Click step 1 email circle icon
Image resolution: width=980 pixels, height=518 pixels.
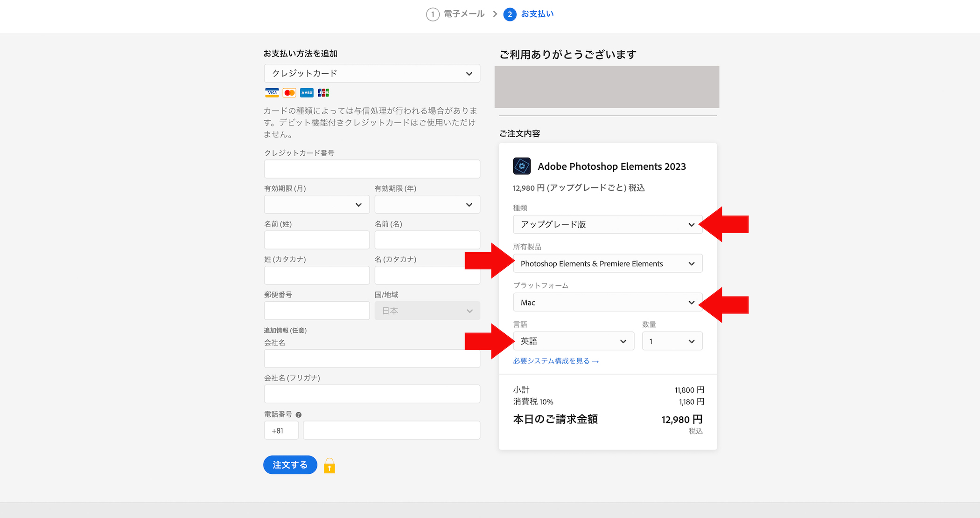(x=433, y=14)
